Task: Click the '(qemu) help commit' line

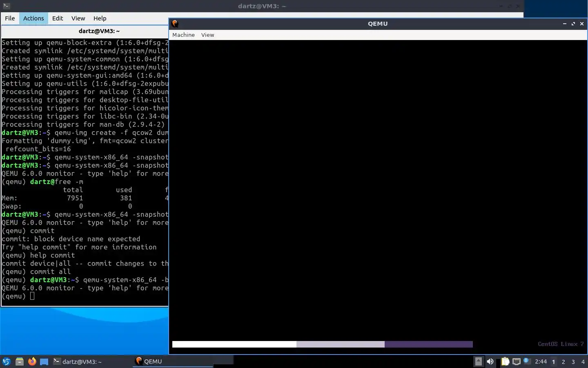Action: pyautogui.click(x=38, y=255)
